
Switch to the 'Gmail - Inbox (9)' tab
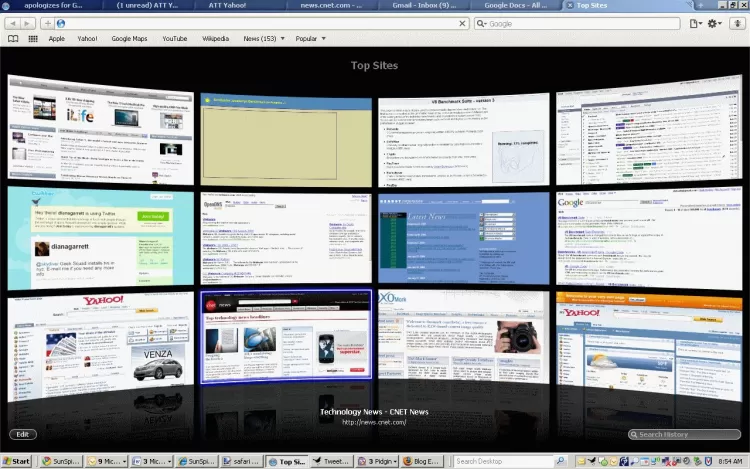click(x=424, y=5)
